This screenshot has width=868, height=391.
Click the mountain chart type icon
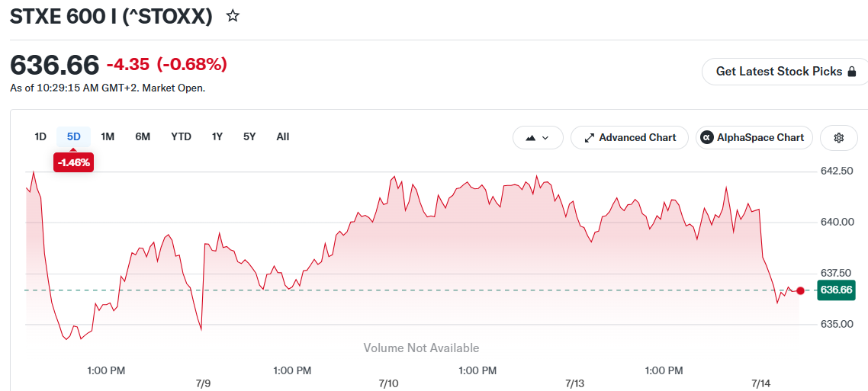[x=530, y=138]
